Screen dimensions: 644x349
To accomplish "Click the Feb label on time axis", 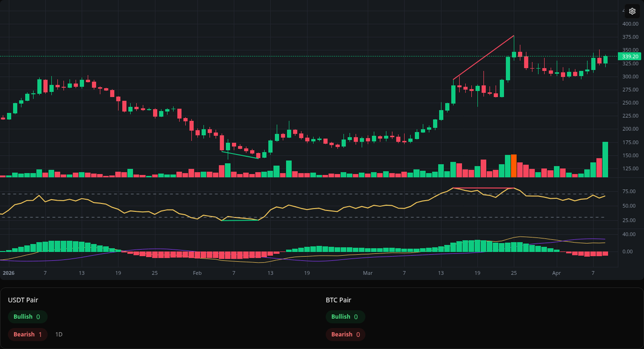I will pyautogui.click(x=197, y=273).
